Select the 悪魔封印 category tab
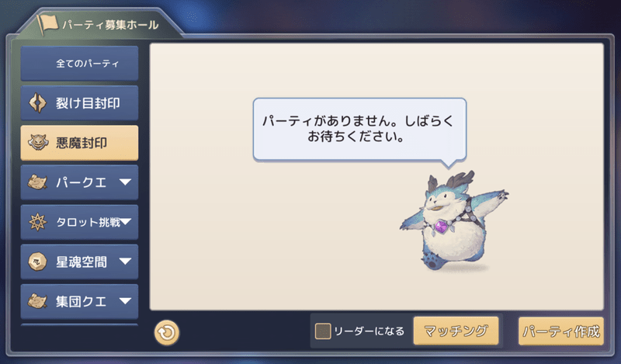 pyautogui.click(x=79, y=143)
